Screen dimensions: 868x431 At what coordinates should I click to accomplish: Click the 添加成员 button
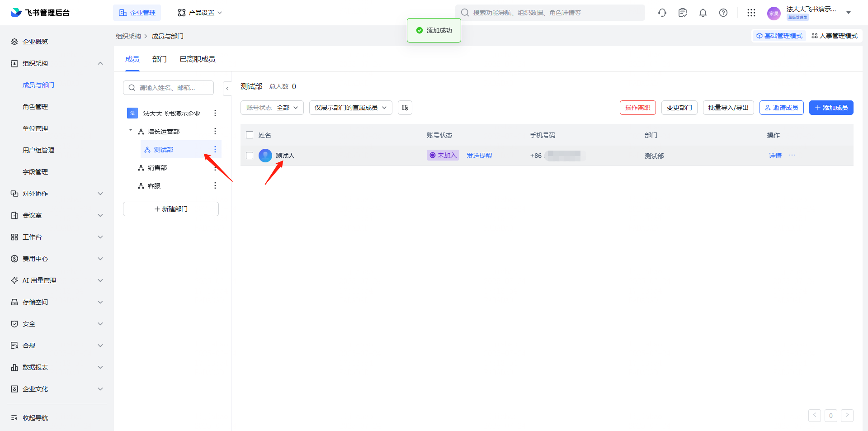(831, 108)
